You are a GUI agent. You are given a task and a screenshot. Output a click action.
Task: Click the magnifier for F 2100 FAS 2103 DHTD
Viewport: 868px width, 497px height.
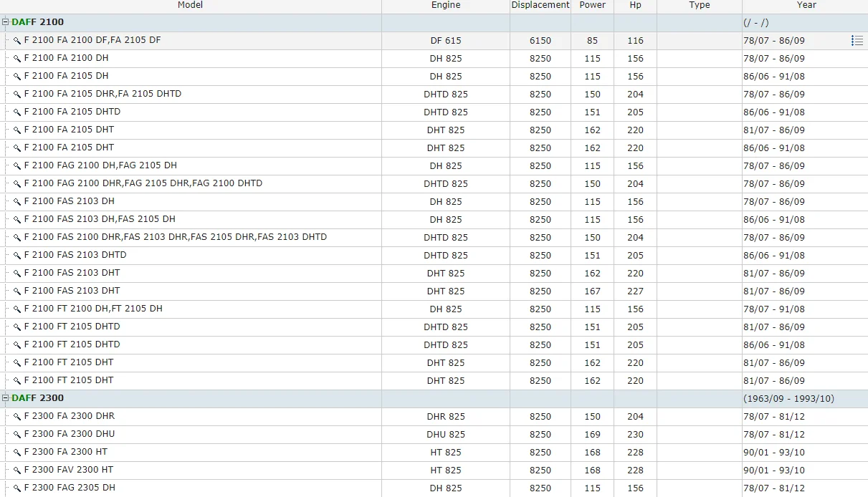click(x=17, y=256)
